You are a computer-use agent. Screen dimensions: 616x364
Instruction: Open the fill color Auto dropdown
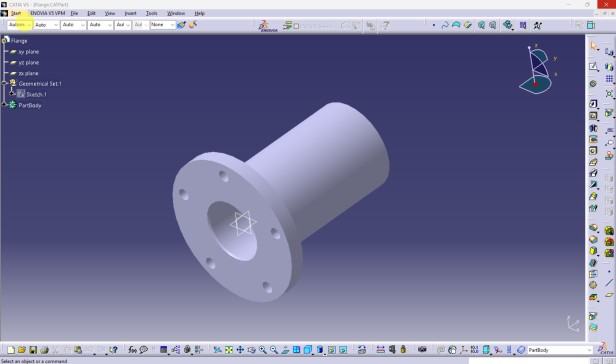tap(19, 25)
